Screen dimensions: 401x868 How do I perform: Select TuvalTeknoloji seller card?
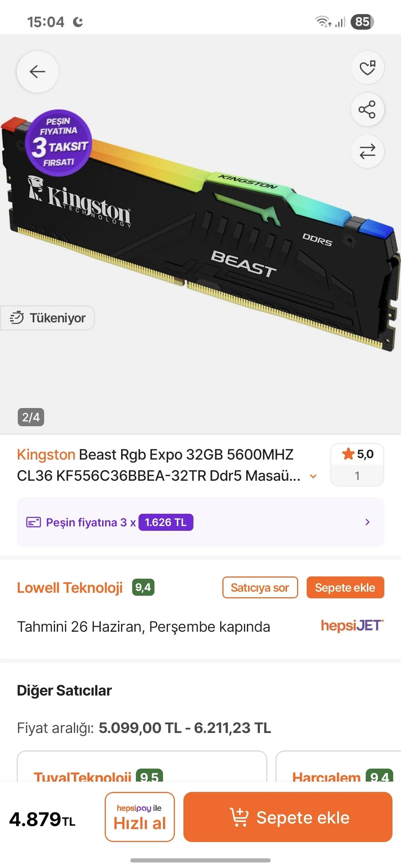coord(142,766)
